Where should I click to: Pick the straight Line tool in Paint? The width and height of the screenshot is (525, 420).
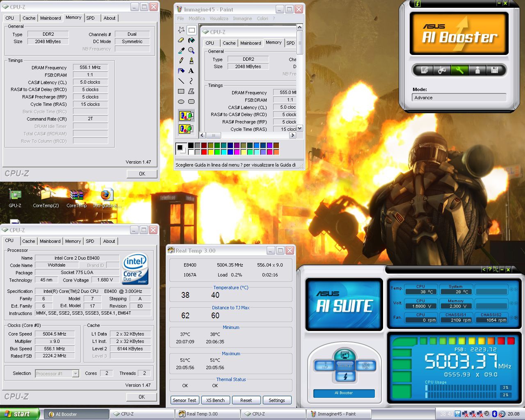181,81
